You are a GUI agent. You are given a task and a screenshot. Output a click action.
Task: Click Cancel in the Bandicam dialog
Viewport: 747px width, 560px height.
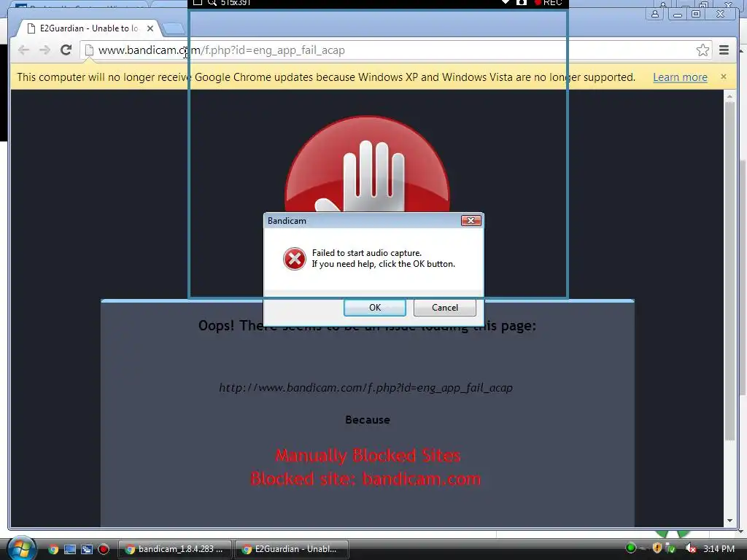445,308
